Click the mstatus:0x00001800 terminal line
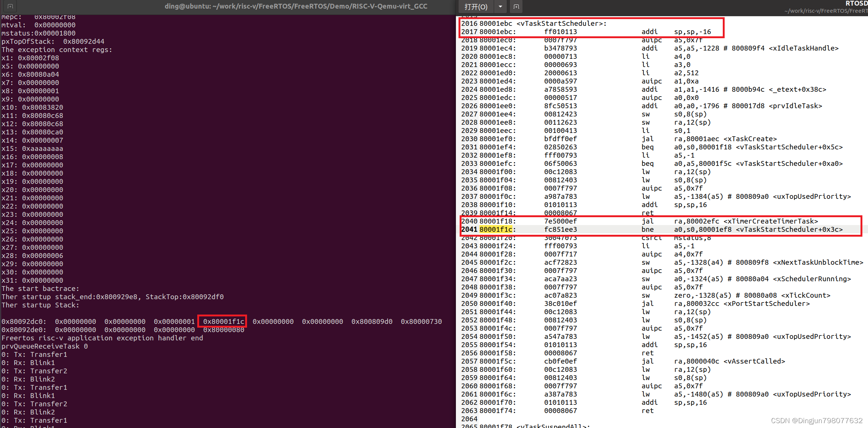868x428 pixels. tap(39, 33)
